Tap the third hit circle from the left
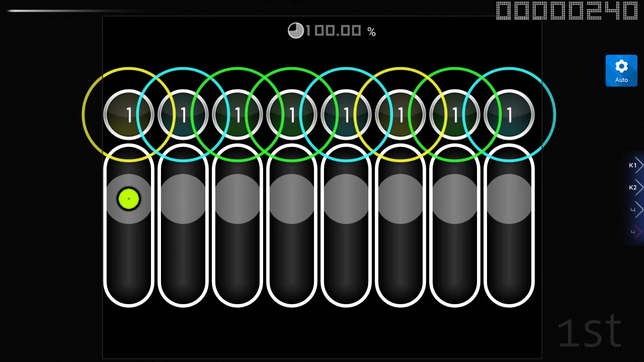644x362 pixels. tap(237, 115)
